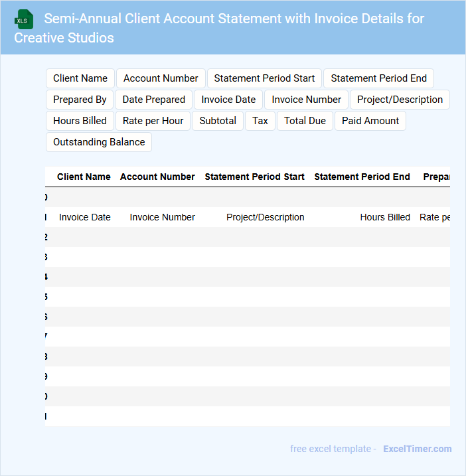The width and height of the screenshot is (466, 476).
Task: Click the Statement Period End tag
Action: click(x=378, y=78)
